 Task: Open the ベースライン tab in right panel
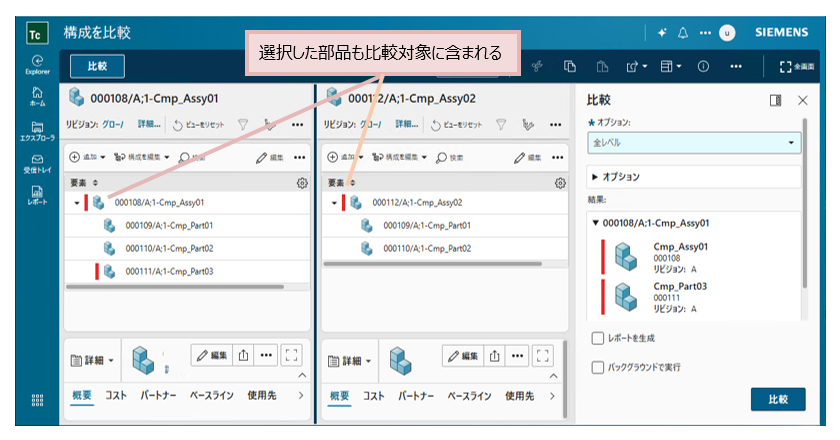pyautogui.click(x=469, y=396)
